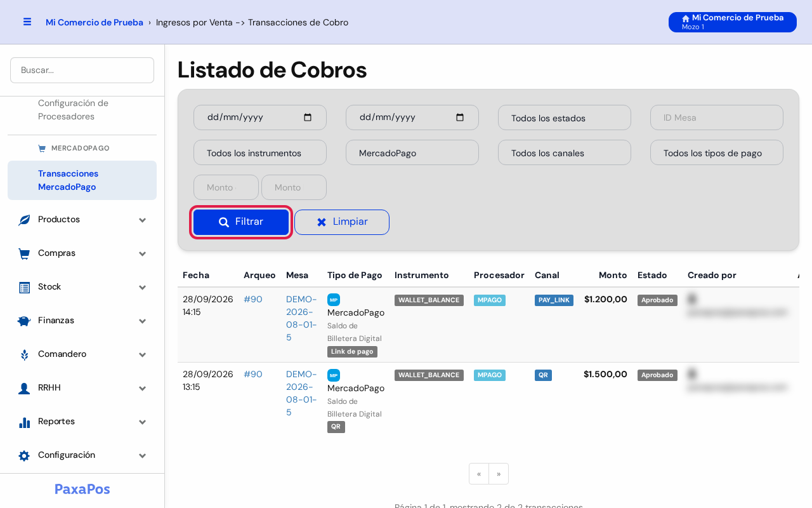Open the 'Todos los instrumentos' dropdown

point(260,152)
